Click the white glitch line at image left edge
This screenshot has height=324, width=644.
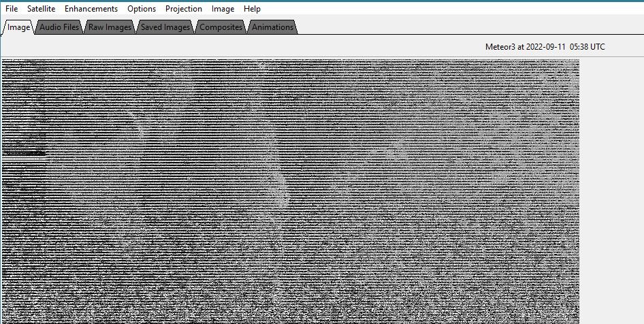pos(24,154)
